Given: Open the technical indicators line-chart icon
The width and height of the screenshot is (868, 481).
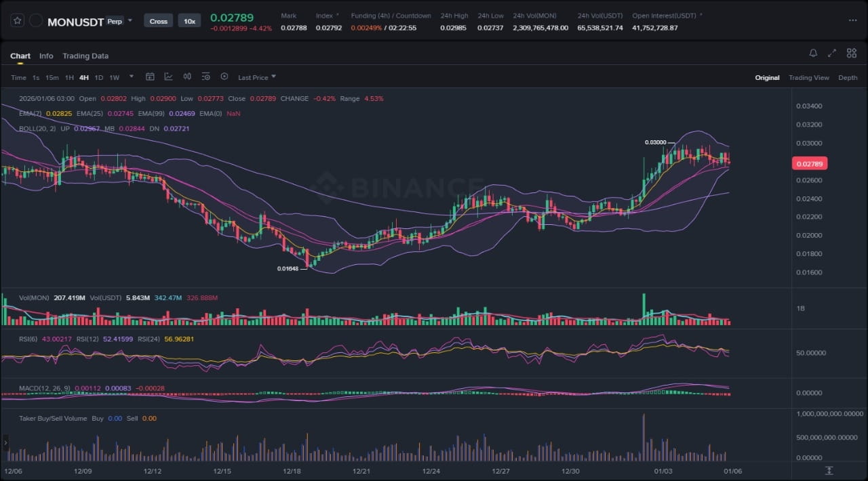Looking at the screenshot, I should pos(168,77).
